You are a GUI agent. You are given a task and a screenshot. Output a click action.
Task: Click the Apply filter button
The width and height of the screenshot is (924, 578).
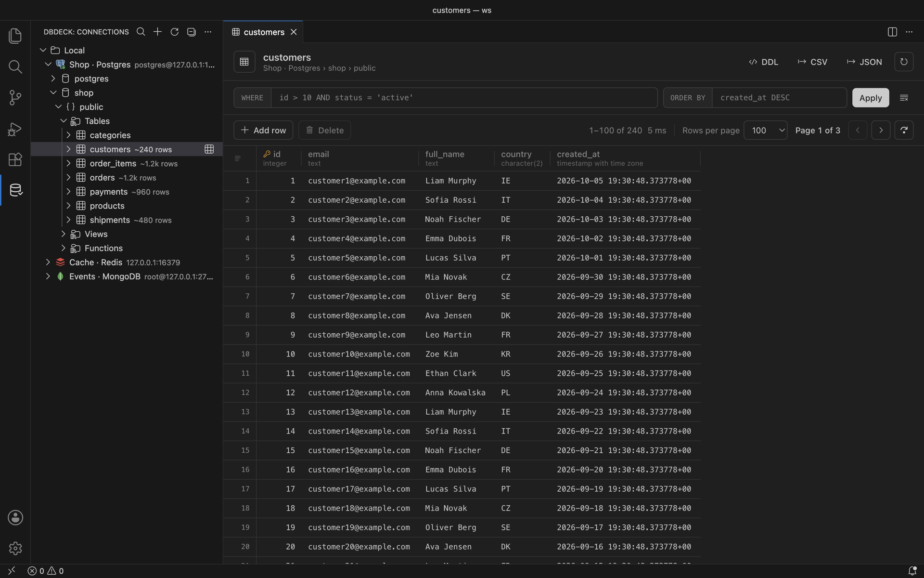coord(871,98)
